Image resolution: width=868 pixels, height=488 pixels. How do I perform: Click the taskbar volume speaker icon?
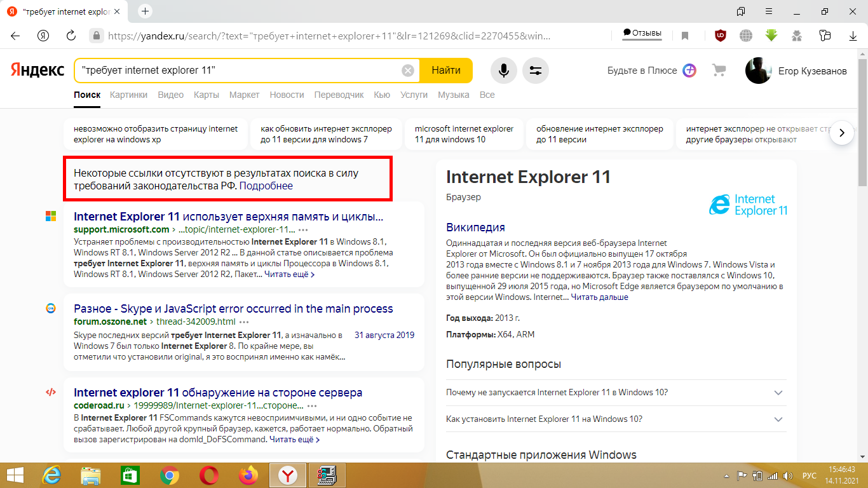point(788,476)
